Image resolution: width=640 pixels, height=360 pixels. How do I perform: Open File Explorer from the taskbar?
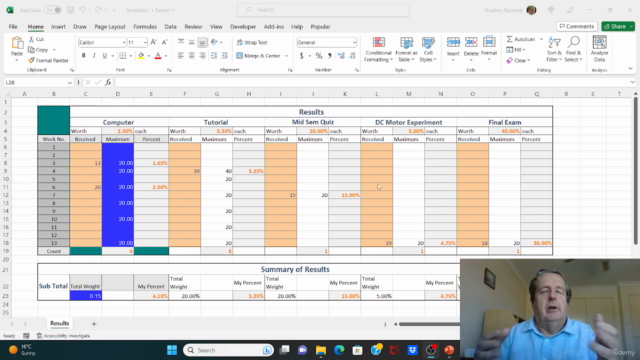(321, 350)
